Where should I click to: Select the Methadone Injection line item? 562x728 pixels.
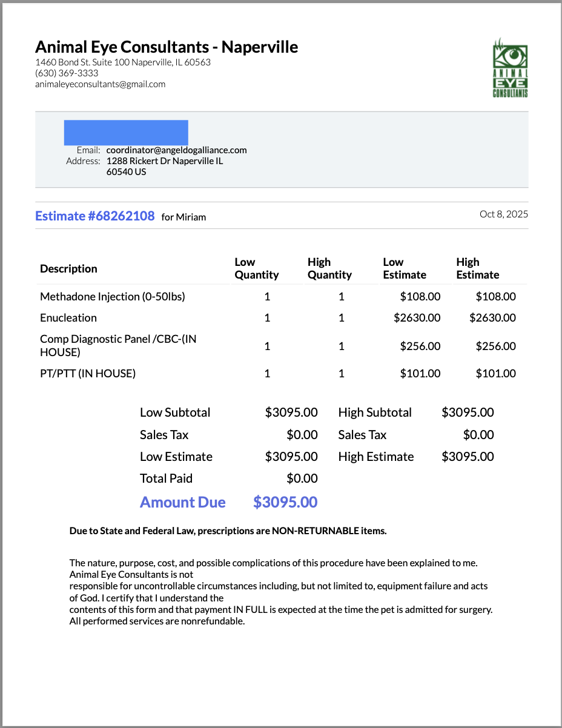[x=112, y=296]
